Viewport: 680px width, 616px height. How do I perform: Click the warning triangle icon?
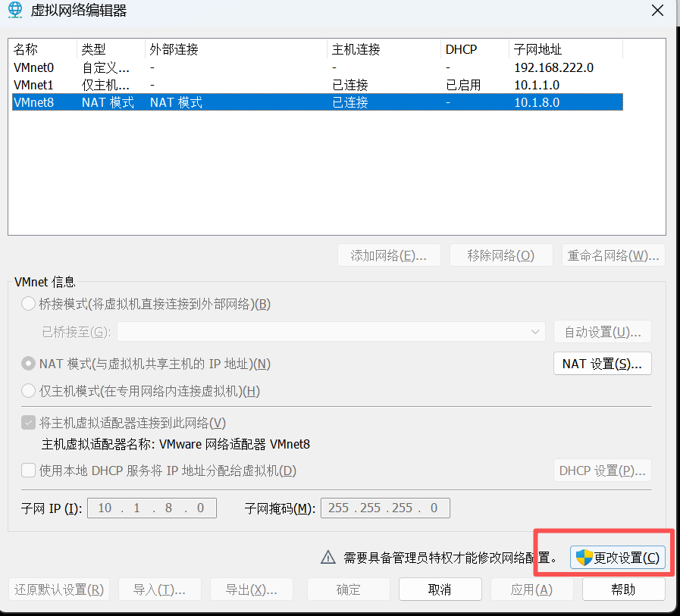point(327,558)
